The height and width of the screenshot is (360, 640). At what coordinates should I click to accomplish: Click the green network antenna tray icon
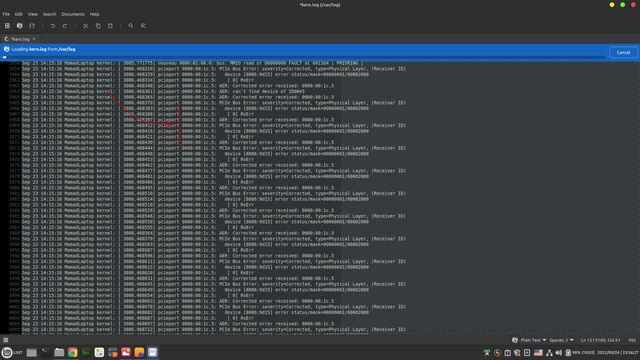[x=487, y=352]
